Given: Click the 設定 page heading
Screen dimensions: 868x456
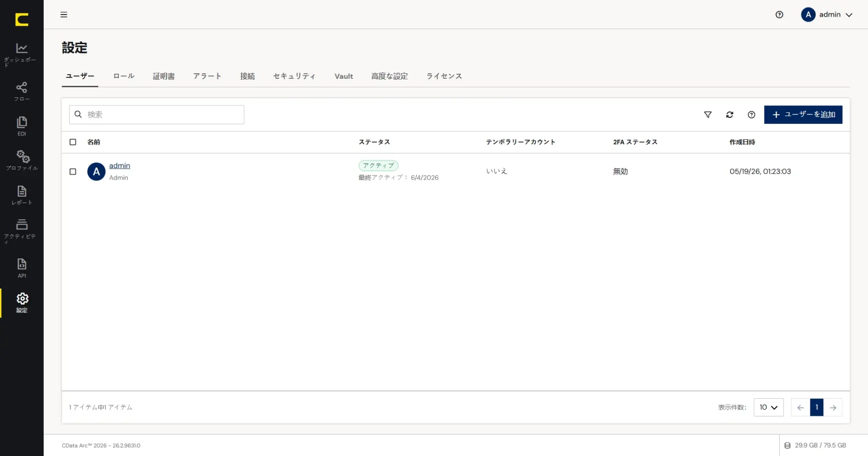Looking at the screenshot, I should click(x=75, y=48).
